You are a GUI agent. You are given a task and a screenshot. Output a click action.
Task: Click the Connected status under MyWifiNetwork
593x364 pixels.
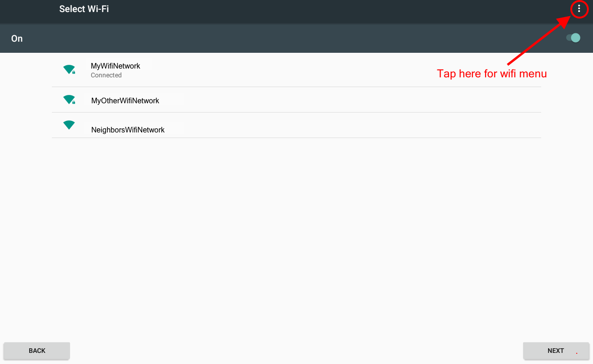pyautogui.click(x=106, y=75)
